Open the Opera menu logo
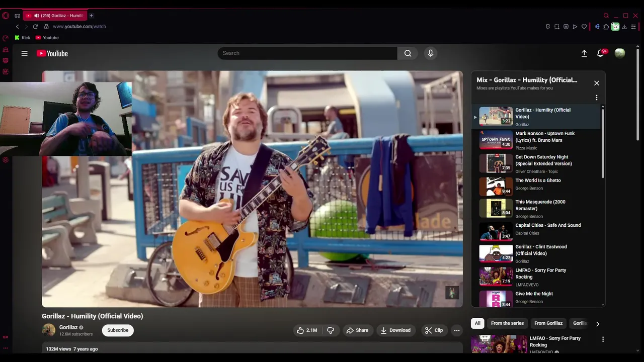 click(x=6, y=16)
